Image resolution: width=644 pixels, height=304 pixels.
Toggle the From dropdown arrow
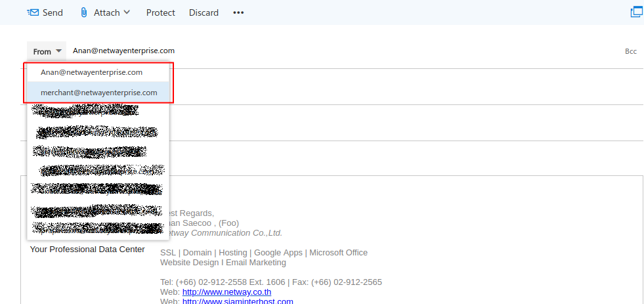coord(58,51)
